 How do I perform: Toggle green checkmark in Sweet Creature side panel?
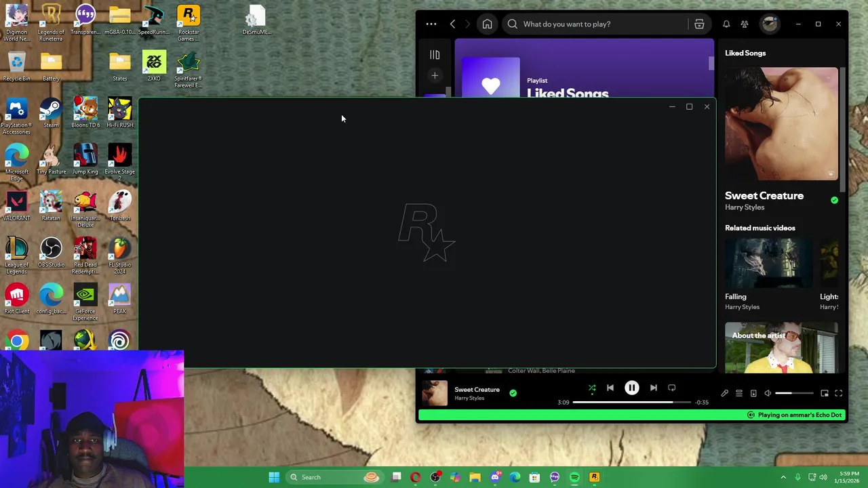(834, 200)
